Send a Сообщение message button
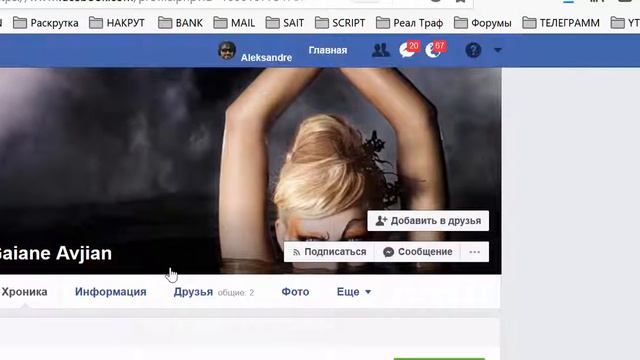Viewport: 640px width, 360px height. (x=417, y=252)
